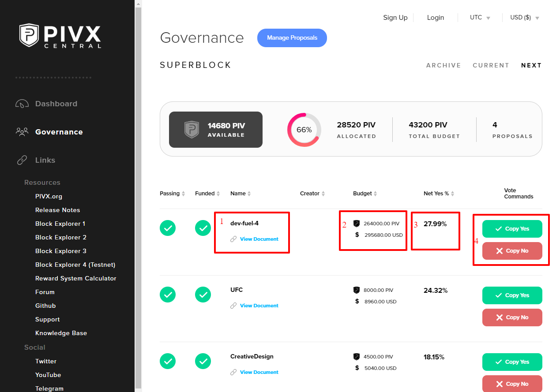Click the 66% allocation progress ring
This screenshot has width=560, height=392.
pyautogui.click(x=304, y=130)
